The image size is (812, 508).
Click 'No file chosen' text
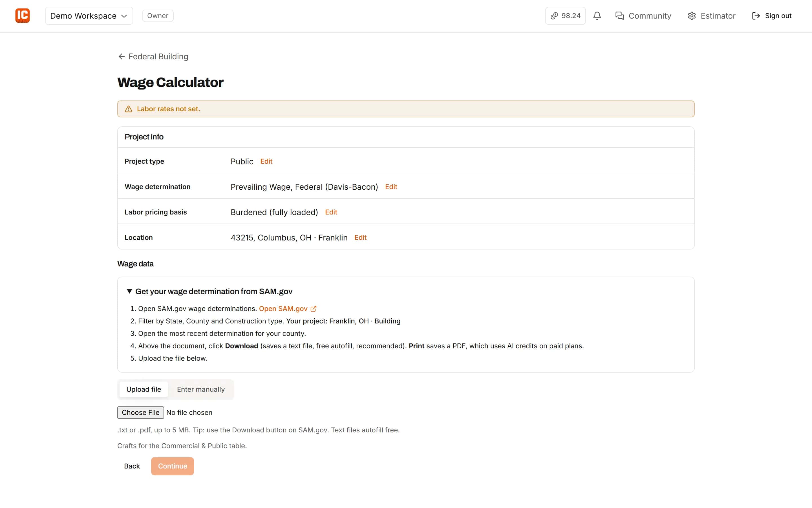click(189, 413)
